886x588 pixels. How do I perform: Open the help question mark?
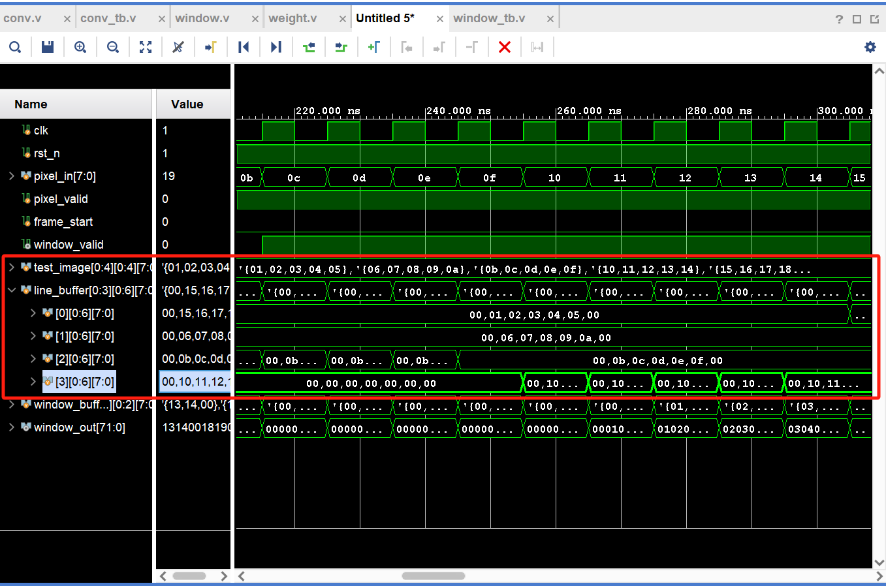840,19
